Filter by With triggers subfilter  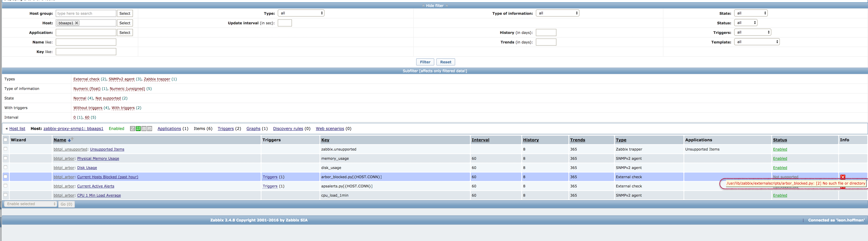point(123,108)
